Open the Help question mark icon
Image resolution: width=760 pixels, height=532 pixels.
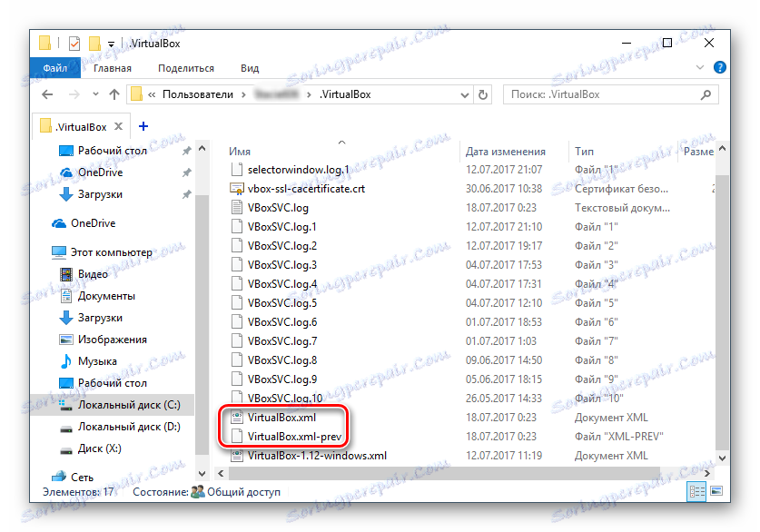tap(720, 68)
